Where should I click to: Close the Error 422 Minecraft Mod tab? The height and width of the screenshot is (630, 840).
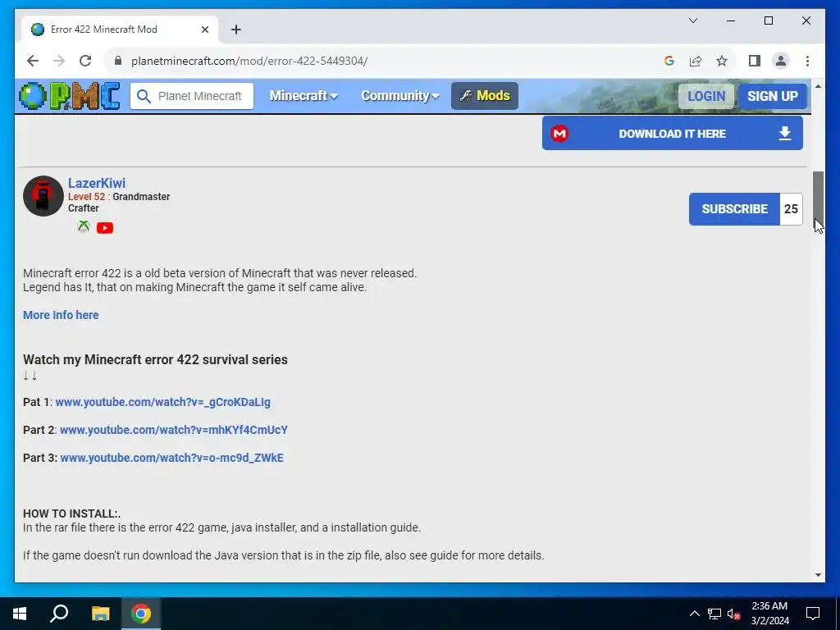pos(204,30)
